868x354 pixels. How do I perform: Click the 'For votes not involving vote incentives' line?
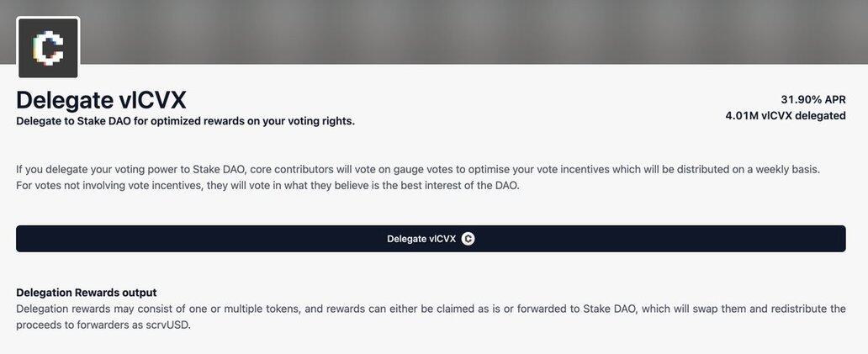point(110,185)
